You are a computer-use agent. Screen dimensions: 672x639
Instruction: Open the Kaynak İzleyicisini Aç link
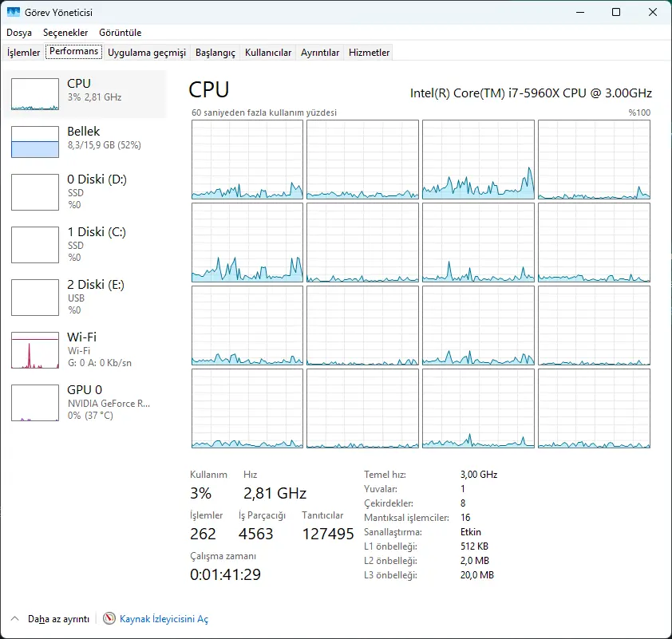tap(164, 619)
